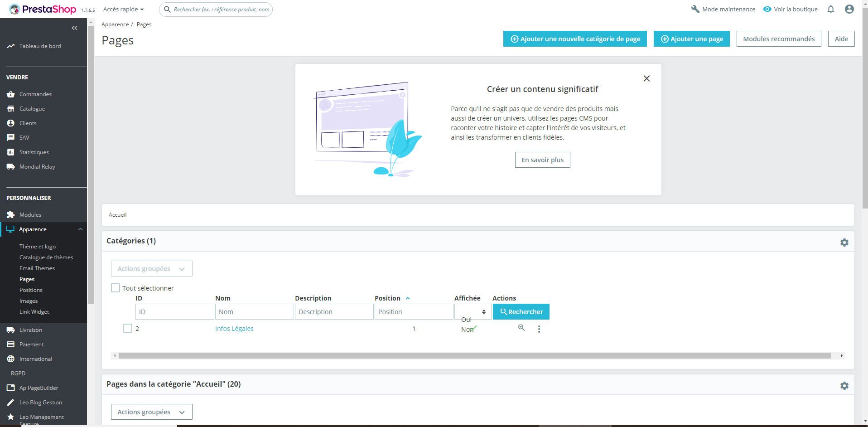Click view magnifier icon for Infos Légales
868x427 pixels.
(521, 328)
